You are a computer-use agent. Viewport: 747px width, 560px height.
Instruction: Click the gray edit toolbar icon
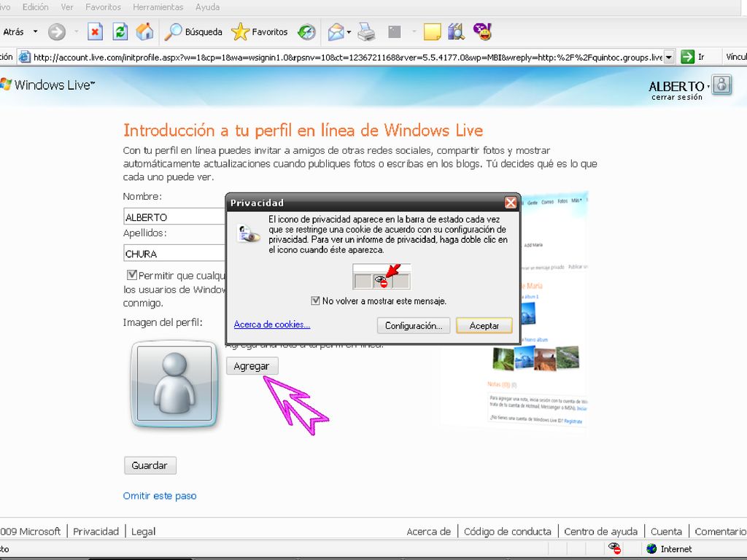click(x=395, y=32)
